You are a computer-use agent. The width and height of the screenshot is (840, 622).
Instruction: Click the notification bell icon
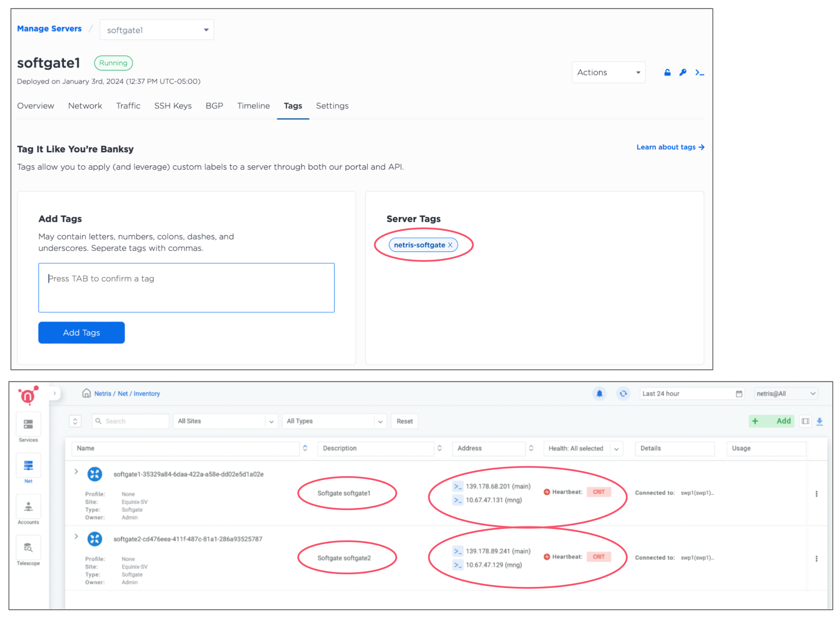(599, 393)
